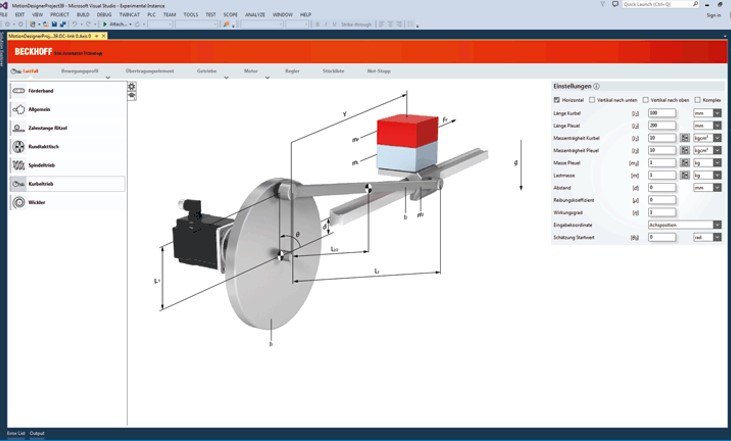
Task: Click the gear settings icon above the 3D view
Action: point(132,87)
